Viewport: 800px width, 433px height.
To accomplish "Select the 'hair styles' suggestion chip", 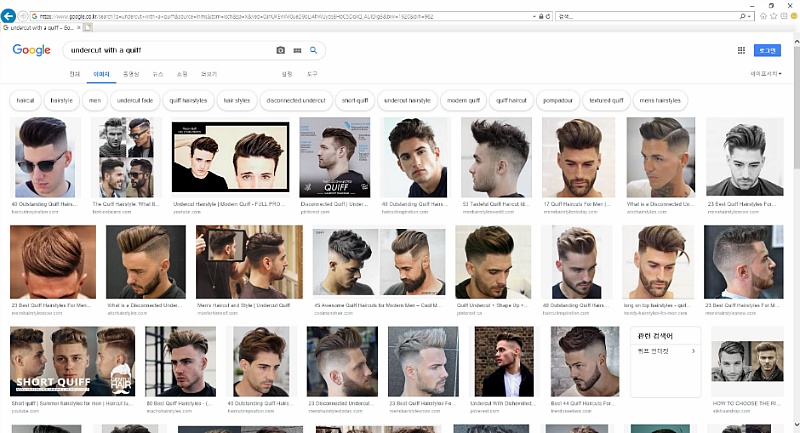I will tap(237, 100).
